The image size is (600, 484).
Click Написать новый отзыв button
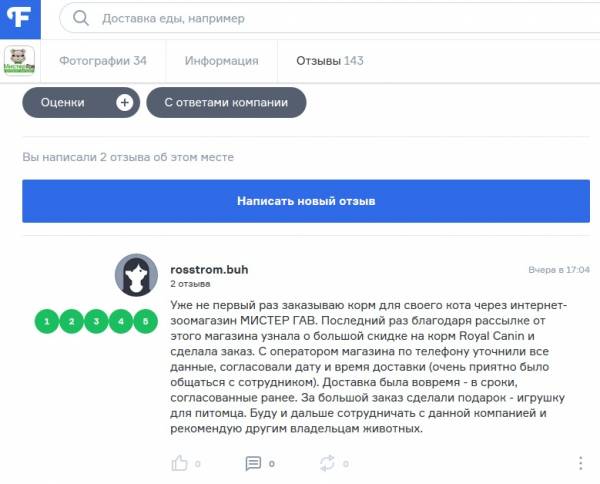pos(306,201)
